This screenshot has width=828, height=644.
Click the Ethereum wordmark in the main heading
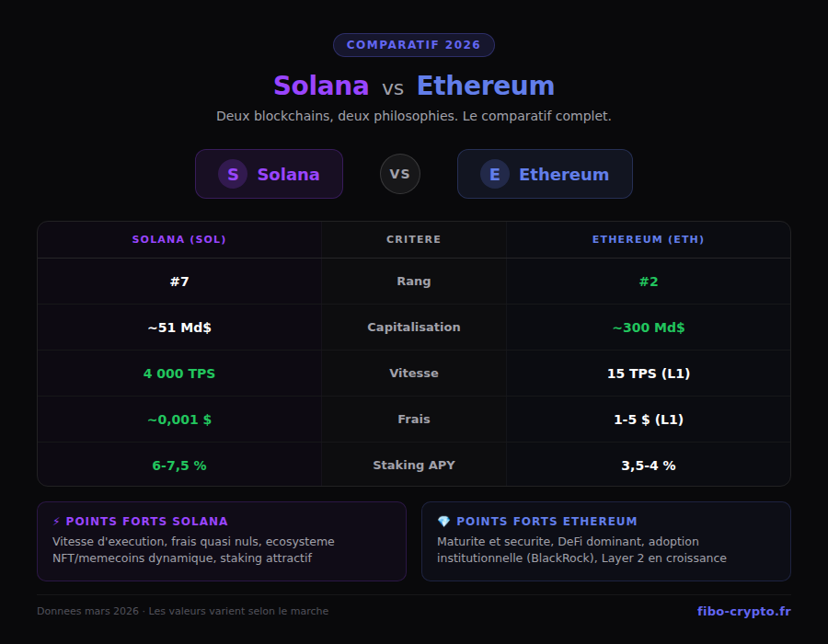pos(485,86)
